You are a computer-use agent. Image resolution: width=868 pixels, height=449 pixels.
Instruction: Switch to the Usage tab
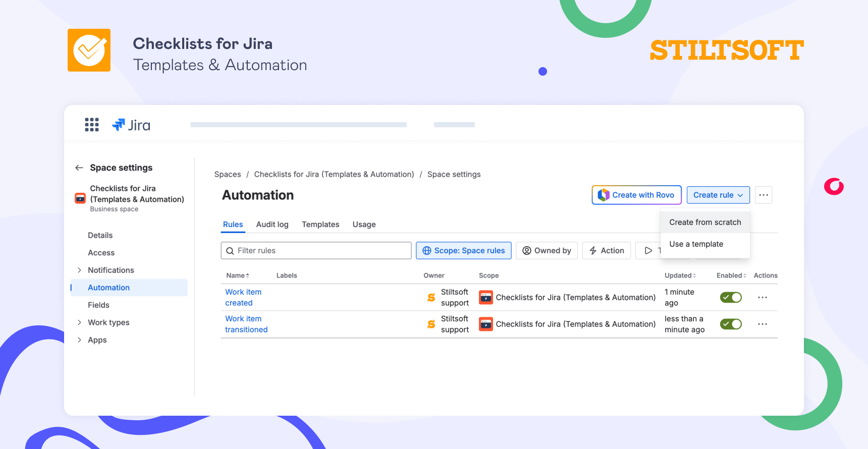[x=364, y=224]
